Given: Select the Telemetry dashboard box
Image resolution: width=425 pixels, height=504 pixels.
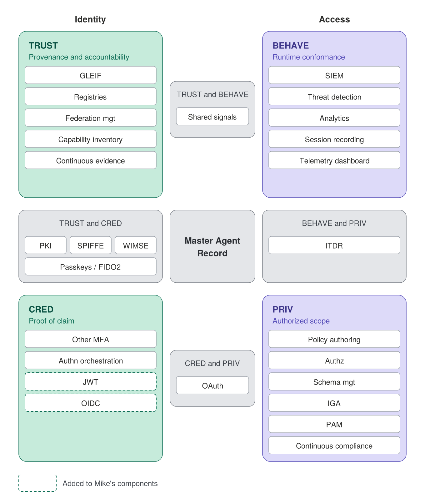Looking at the screenshot, I should [x=334, y=160].
